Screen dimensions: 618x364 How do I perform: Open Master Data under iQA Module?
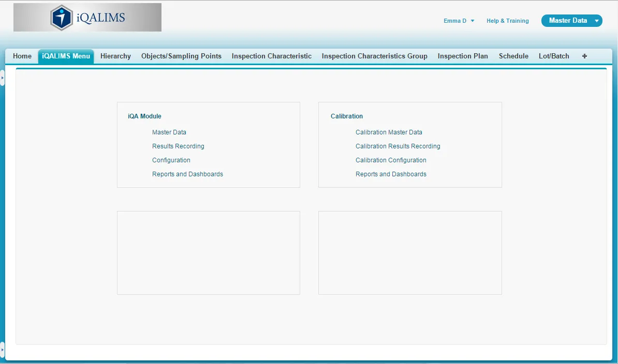(169, 132)
